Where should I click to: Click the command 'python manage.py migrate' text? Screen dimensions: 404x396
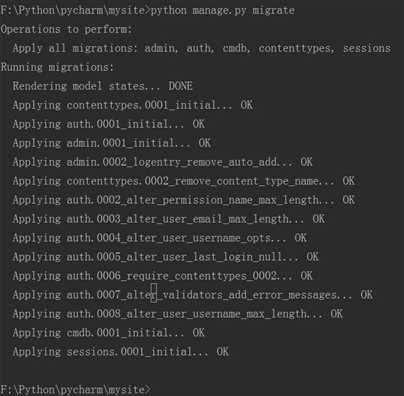click(223, 11)
